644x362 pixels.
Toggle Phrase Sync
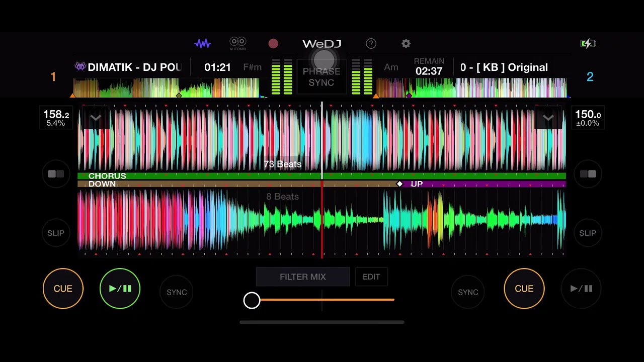pos(321,77)
